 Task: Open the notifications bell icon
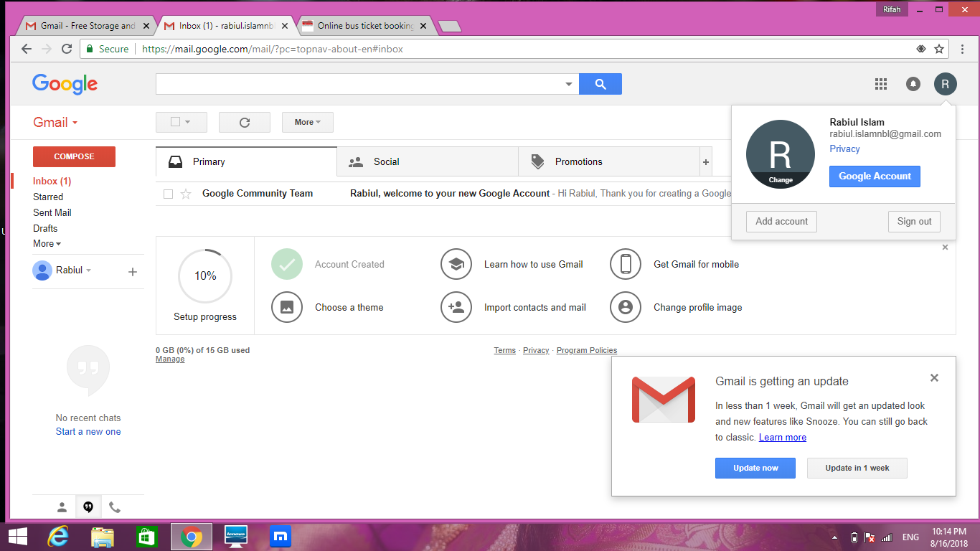[913, 84]
